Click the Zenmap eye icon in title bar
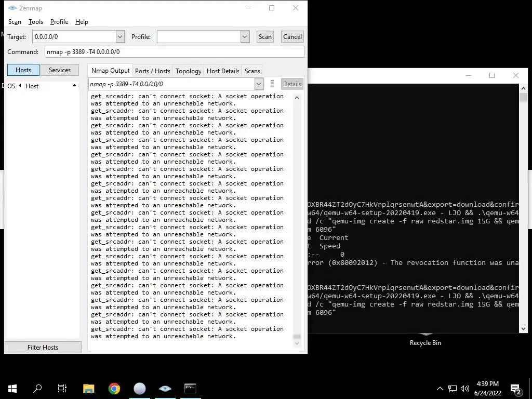This screenshot has height=399, width=532. tap(12, 8)
